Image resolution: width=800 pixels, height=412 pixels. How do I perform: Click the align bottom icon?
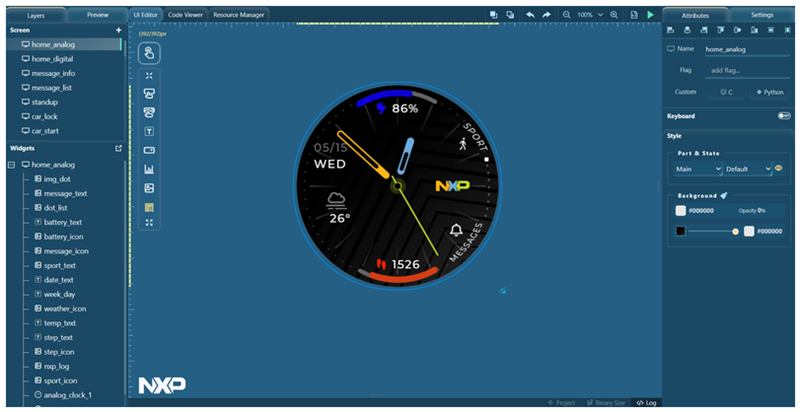point(754,31)
